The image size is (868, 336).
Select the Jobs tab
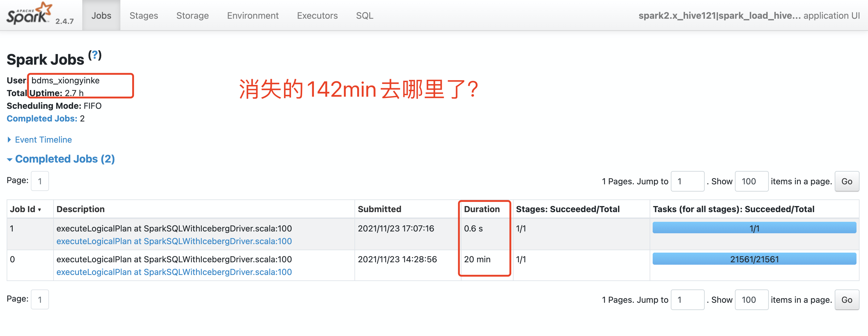click(101, 15)
